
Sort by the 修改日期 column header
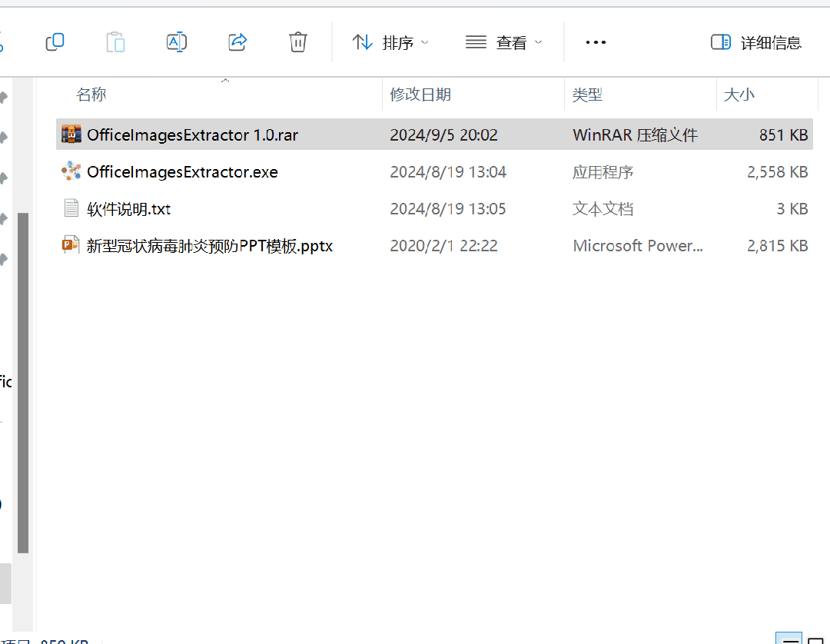(x=420, y=95)
